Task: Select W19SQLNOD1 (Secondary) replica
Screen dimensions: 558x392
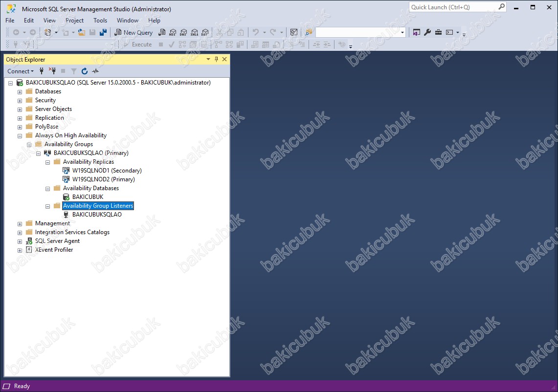Action: (x=107, y=171)
